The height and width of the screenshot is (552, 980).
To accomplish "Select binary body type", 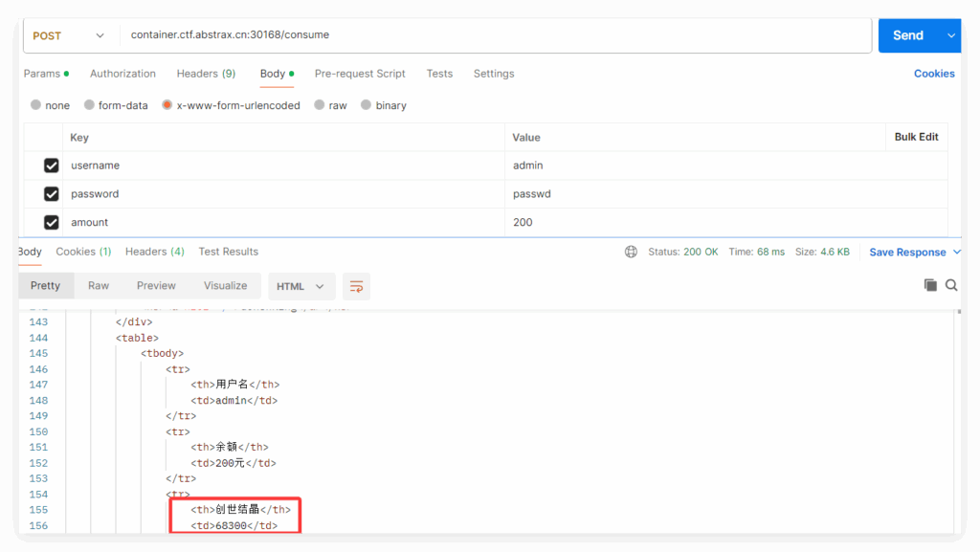I will [367, 105].
